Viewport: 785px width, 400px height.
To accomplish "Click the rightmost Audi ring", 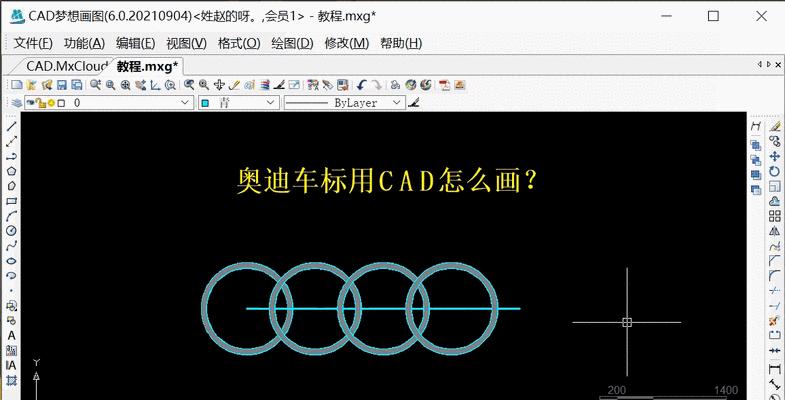I will tap(497, 308).
